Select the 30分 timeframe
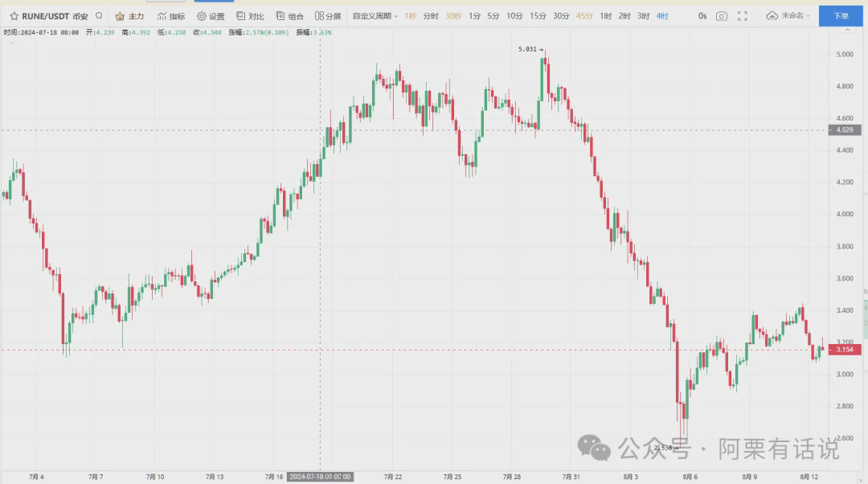The image size is (868, 484). tap(561, 16)
